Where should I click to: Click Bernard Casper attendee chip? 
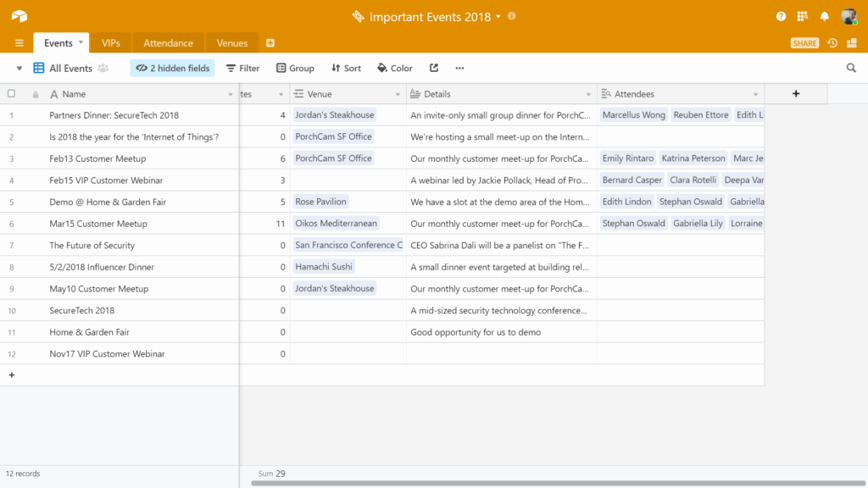click(x=632, y=180)
